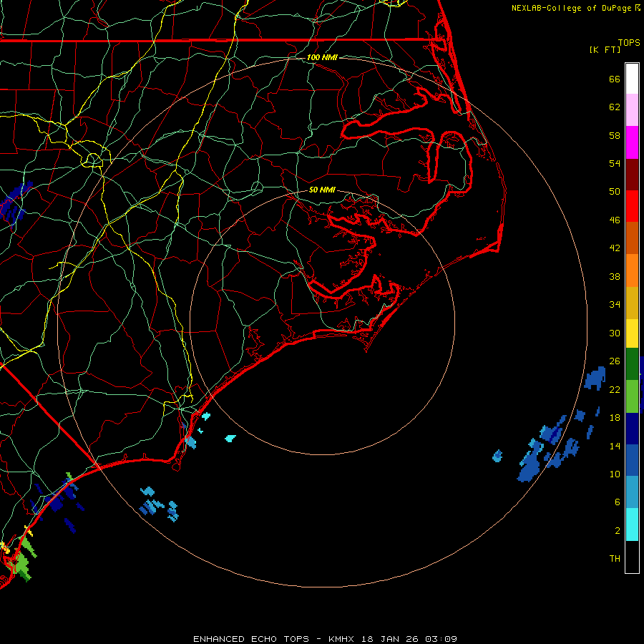The width and height of the screenshot is (644, 644).
Task: Click the Enhanced Echo Tops KMHX caption
Action: pos(325,639)
